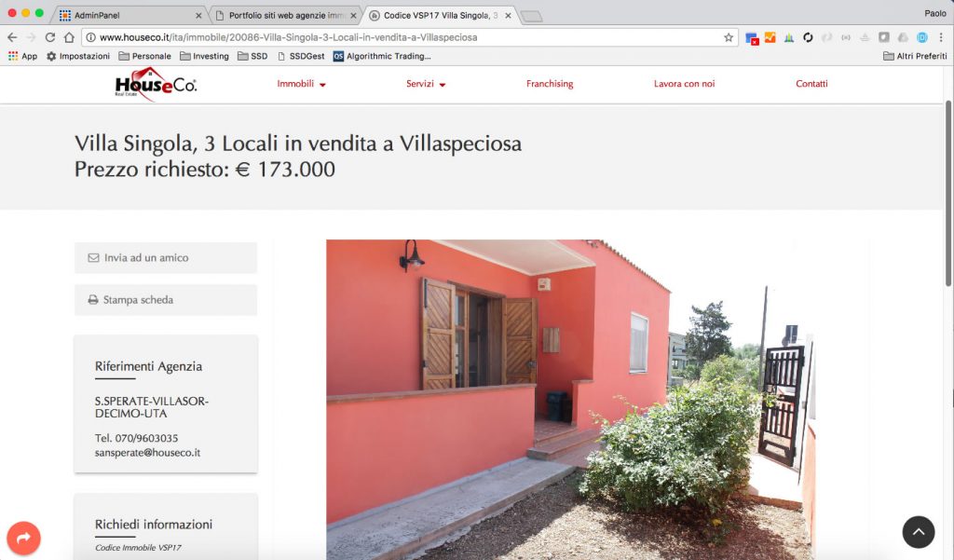Click the Stampa scheda button
The width and height of the screenshot is (954, 560).
coord(166,299)
